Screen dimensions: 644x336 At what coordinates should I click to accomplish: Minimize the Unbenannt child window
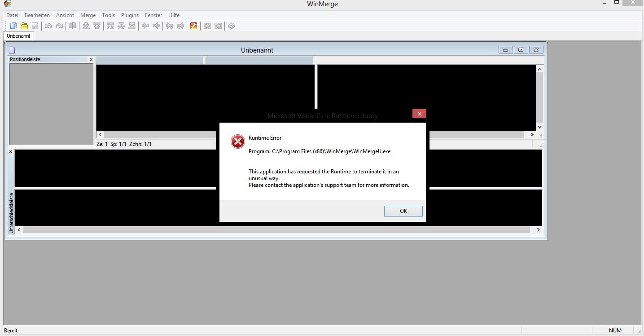(x=506, y=50)
